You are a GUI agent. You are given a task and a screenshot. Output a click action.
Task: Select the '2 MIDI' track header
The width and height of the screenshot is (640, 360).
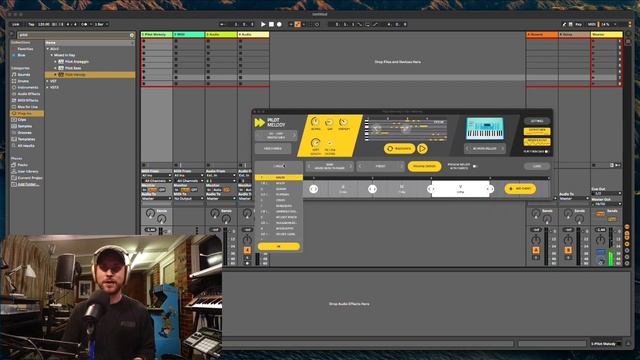pos(189,35)
